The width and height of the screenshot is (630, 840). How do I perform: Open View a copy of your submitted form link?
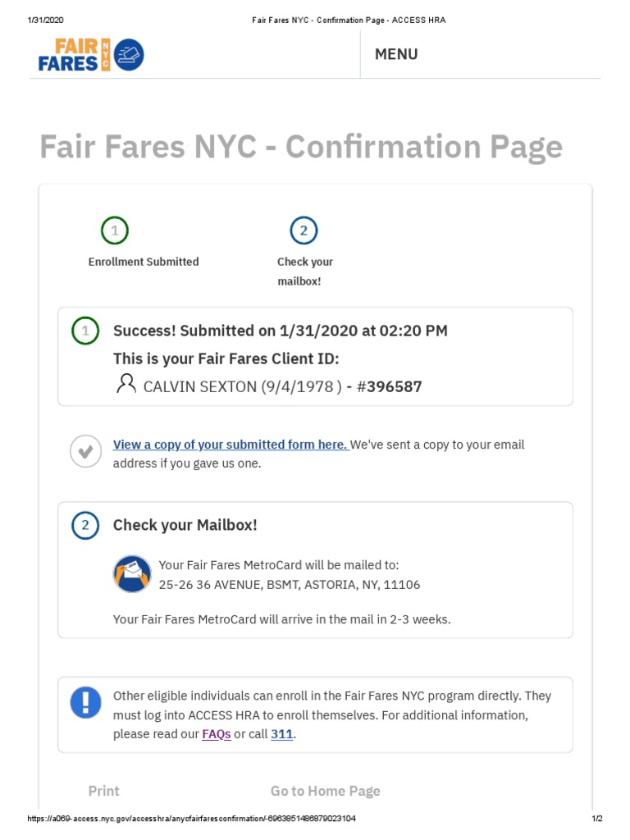pyautogui.click(x=231, y=445)
